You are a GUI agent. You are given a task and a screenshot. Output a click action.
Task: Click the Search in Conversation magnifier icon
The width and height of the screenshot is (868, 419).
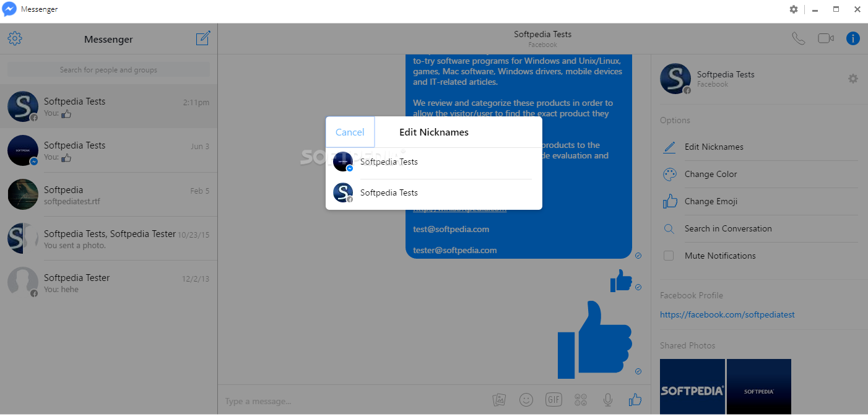[x=669, y=229]
